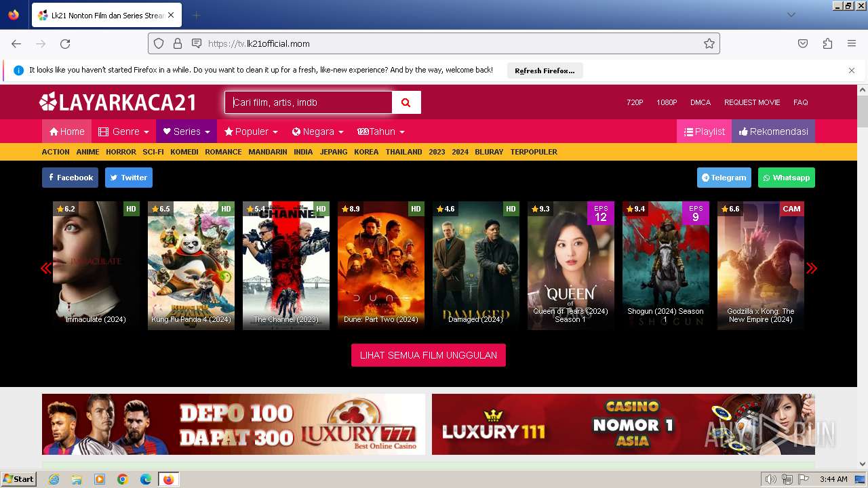Viewport: 868px width, 488px height.
Task: Open the DMCA link
Action: (x=701, y=102)
